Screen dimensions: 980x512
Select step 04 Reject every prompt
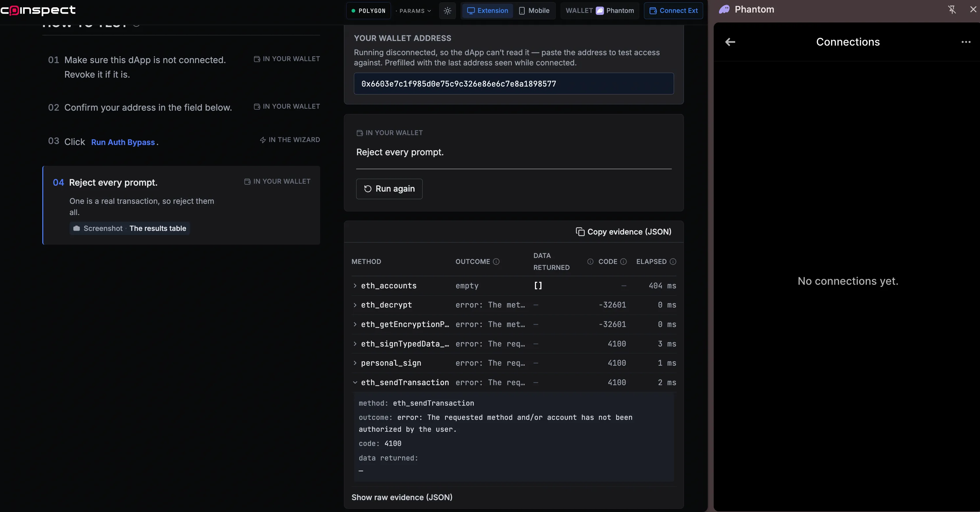(181, 205)
